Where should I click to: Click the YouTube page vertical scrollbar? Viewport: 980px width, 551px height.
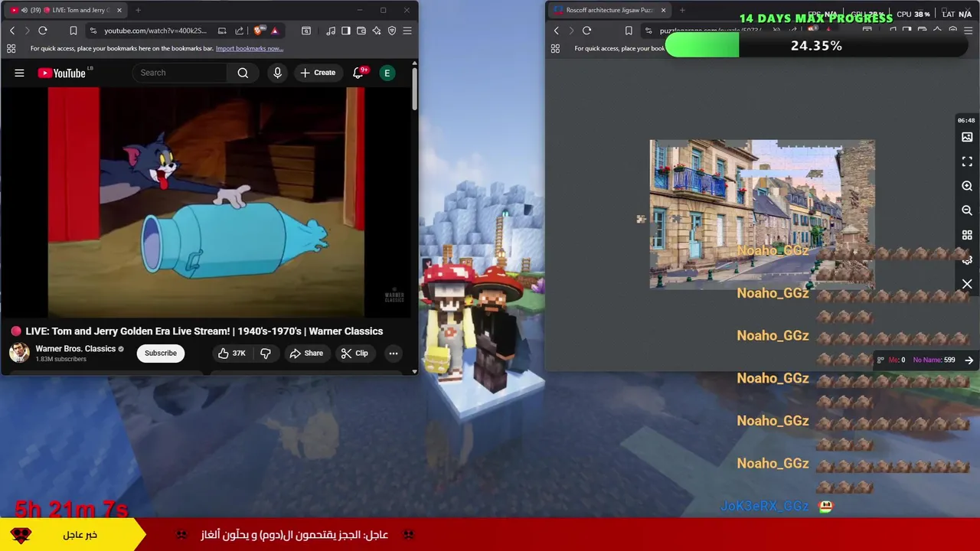(x=414, y=90)
